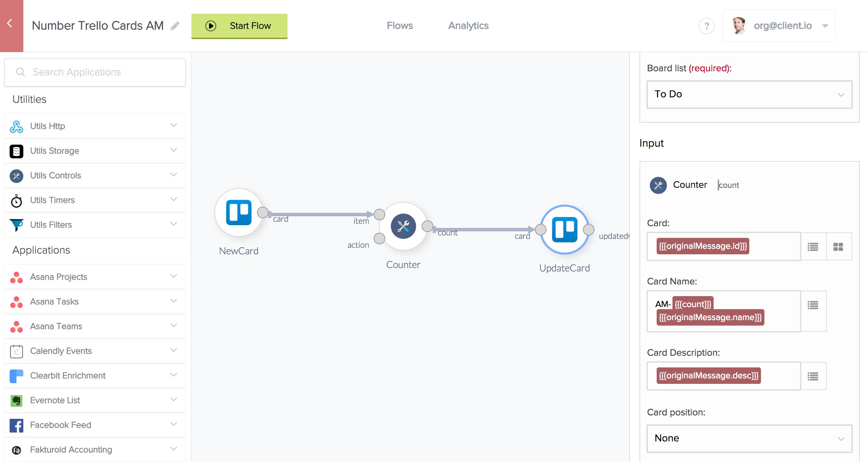The image size is (868, 462).
Task: Open list view for Card field
Action: point(813,247)
